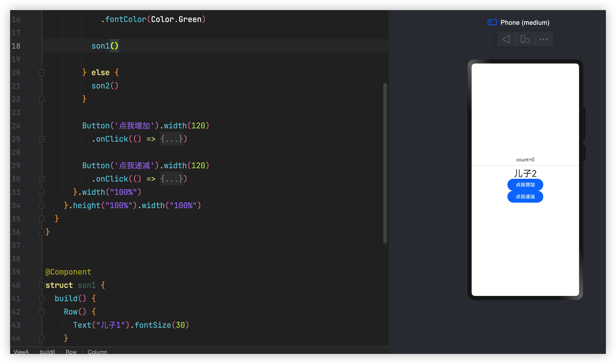Select Column in the breadcrumb bar
This screenshot has height=364, width=616.
(x=97, y=352)
